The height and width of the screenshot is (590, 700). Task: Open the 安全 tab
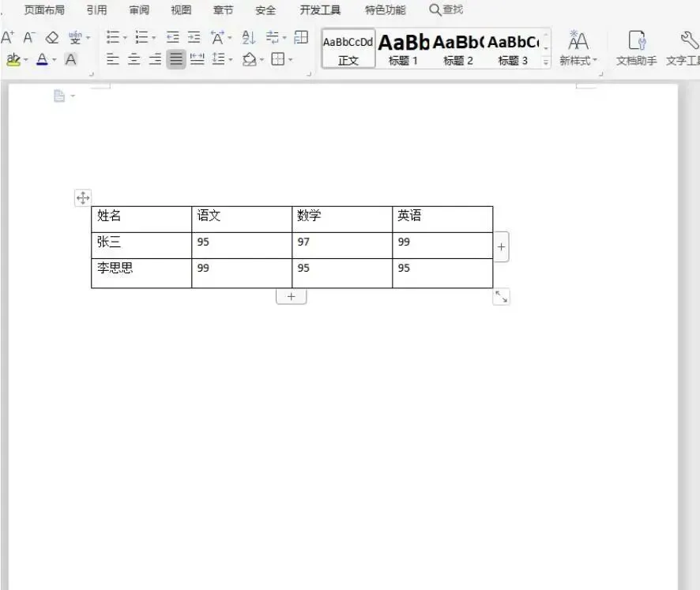tap(265, 9)
